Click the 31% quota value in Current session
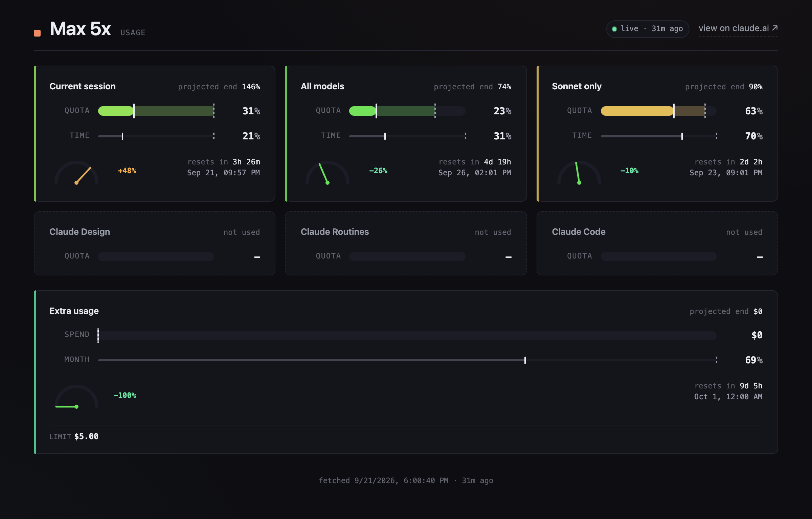Screen dimensions: 812x519 point(251,111)
